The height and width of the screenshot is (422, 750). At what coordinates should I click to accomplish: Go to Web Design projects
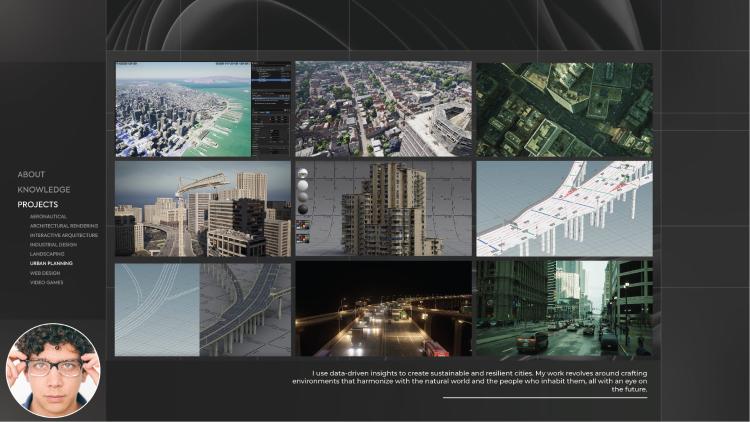point(45,273)
